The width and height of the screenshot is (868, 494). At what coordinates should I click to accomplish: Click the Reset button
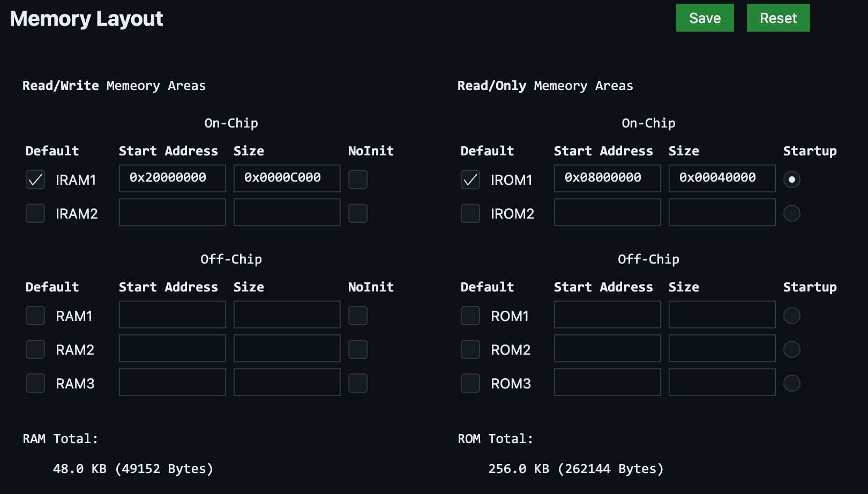pos(778,18)
